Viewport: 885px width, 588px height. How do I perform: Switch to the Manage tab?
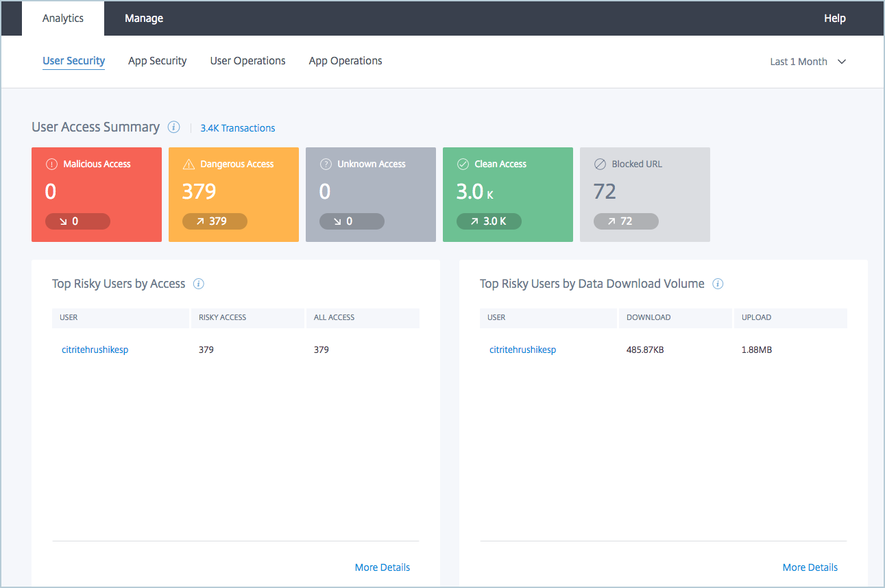[x=144, y=19]
